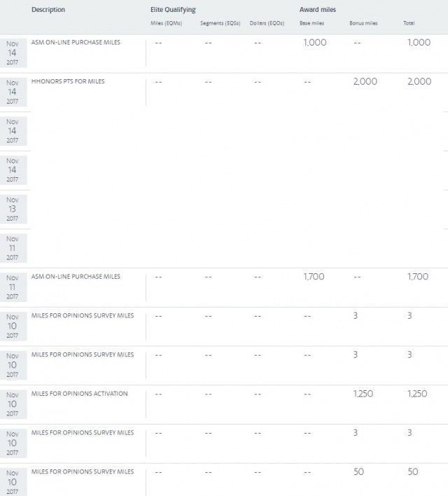Click the Nov 13 2017 date cell
Screen dimensions: 448x496
click(13, 209)
